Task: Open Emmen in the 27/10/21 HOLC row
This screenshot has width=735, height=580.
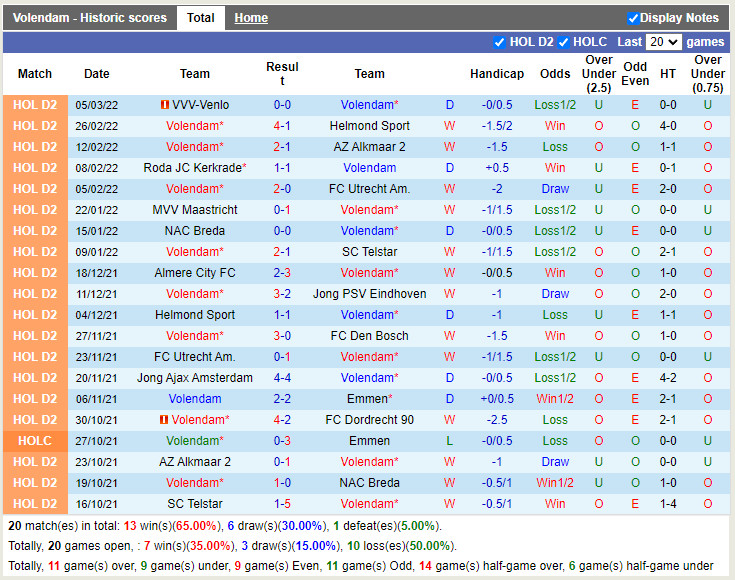Action: pyautogui.click(x=369, y=441)
